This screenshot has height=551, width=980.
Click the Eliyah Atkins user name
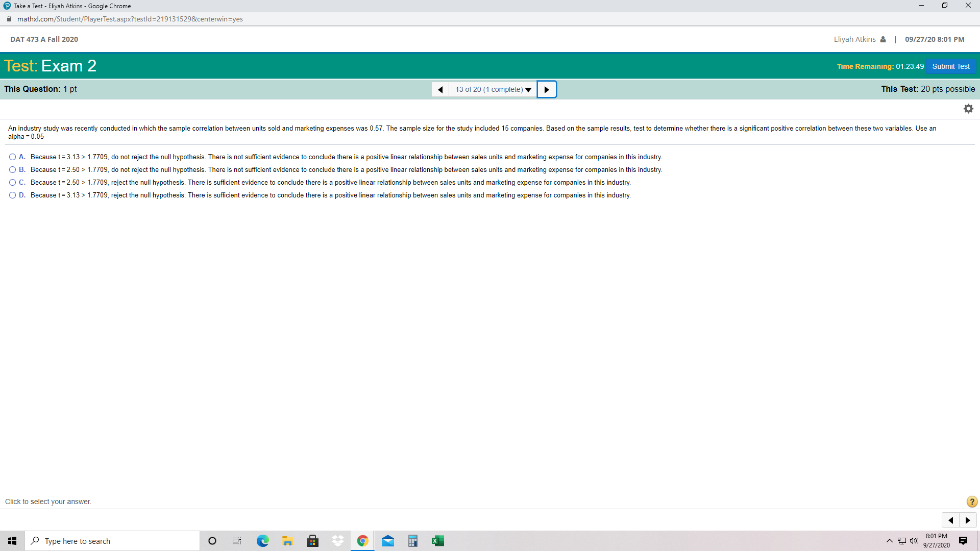point(854,39)
